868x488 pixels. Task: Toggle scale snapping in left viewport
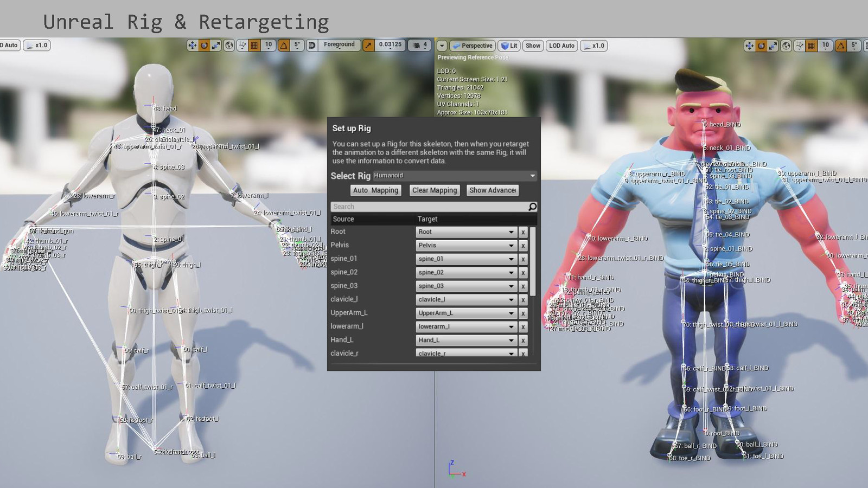tap(369, 46)
